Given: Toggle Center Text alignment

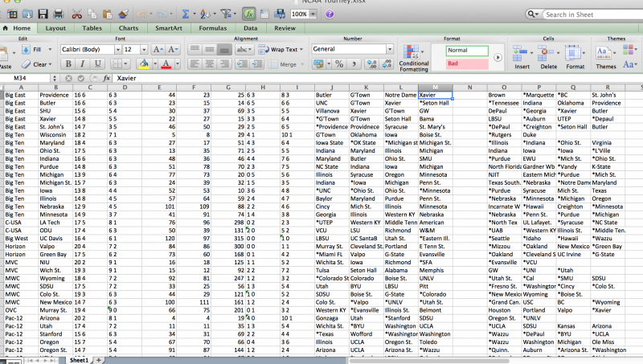Looking at the screenshot, I should [x=210, y=64].
